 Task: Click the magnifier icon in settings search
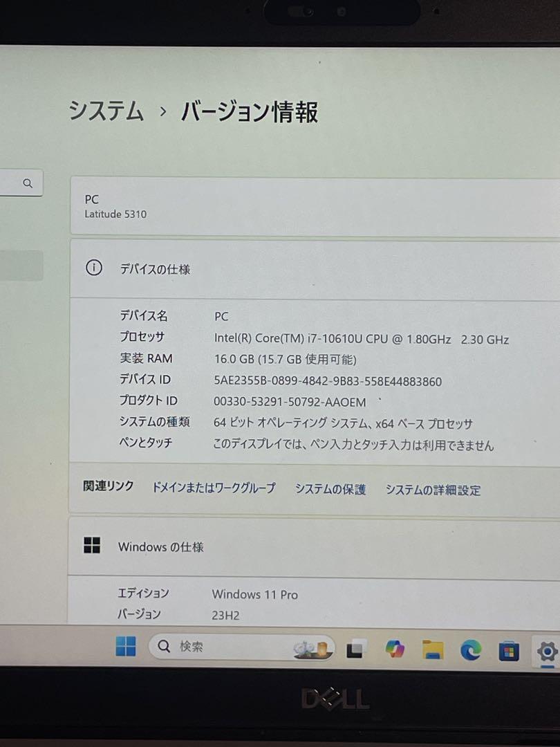click(28, 183)
